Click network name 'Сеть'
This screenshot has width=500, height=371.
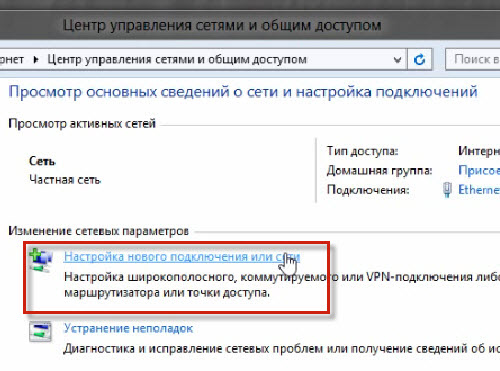42,161
